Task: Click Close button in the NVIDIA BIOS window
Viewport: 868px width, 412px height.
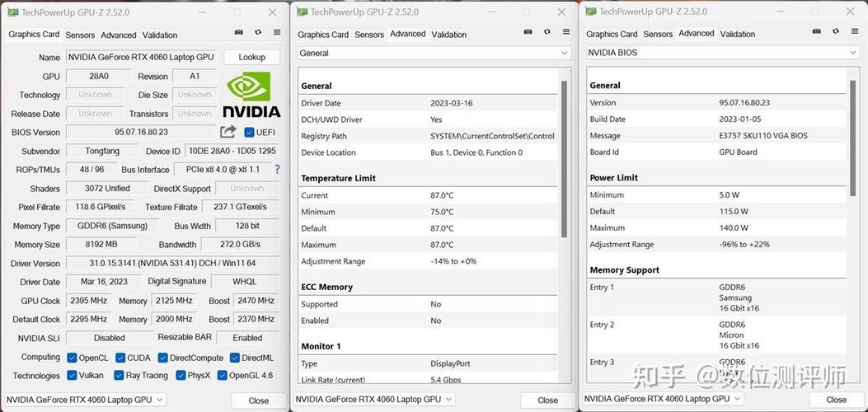Action: tap(836, 400)
